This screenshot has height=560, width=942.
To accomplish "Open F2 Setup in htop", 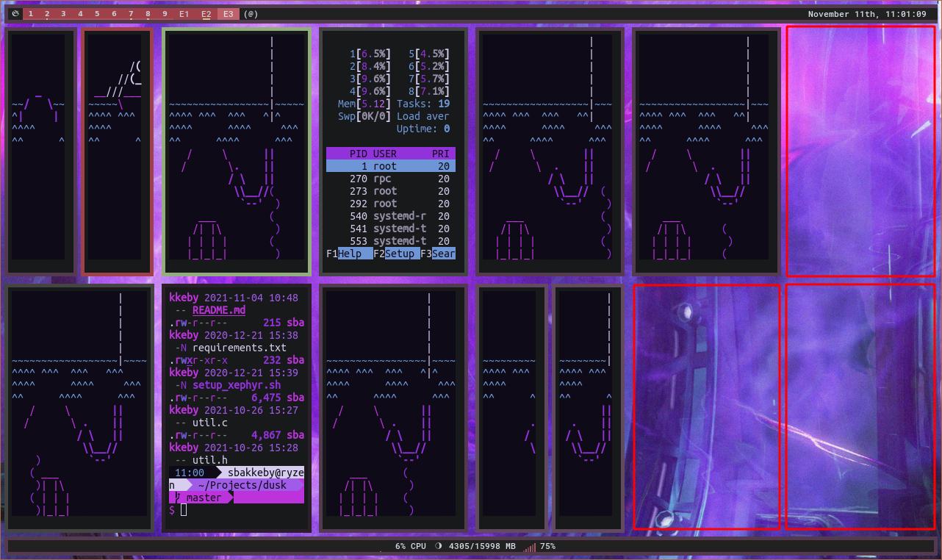I will point(396,254).
